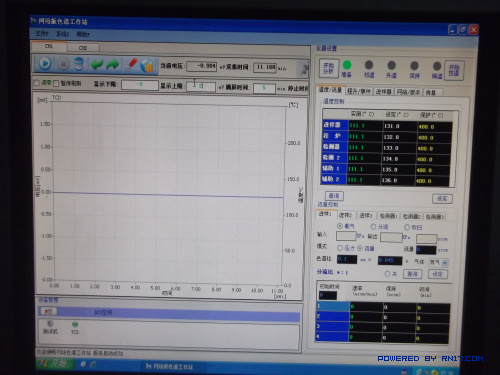500x375 pixels.
Task: Choose the 压力 pressure mode radio button
Action: (x=340, y=248)
